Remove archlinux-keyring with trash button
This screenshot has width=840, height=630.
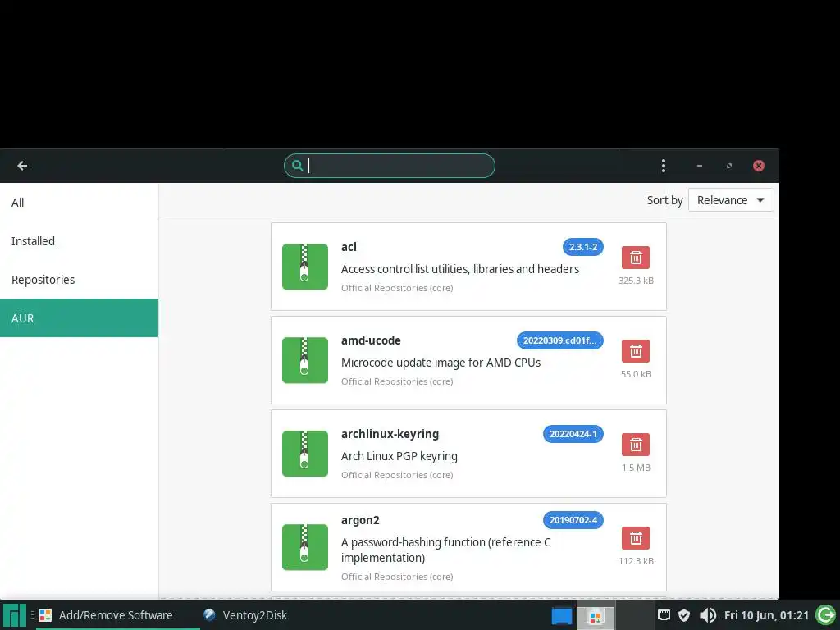click(x=636, y=445)
